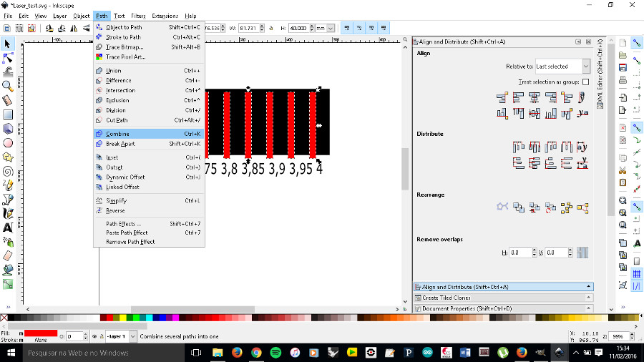Toggle enable snapping at top of snap bar
The width and height of the screenshot is (644, 362).
[637, 43]
